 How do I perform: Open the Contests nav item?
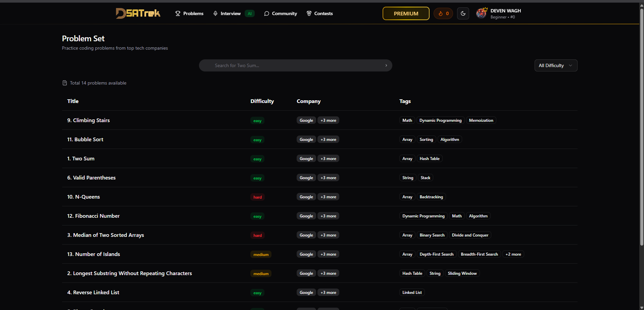[319, 13]
